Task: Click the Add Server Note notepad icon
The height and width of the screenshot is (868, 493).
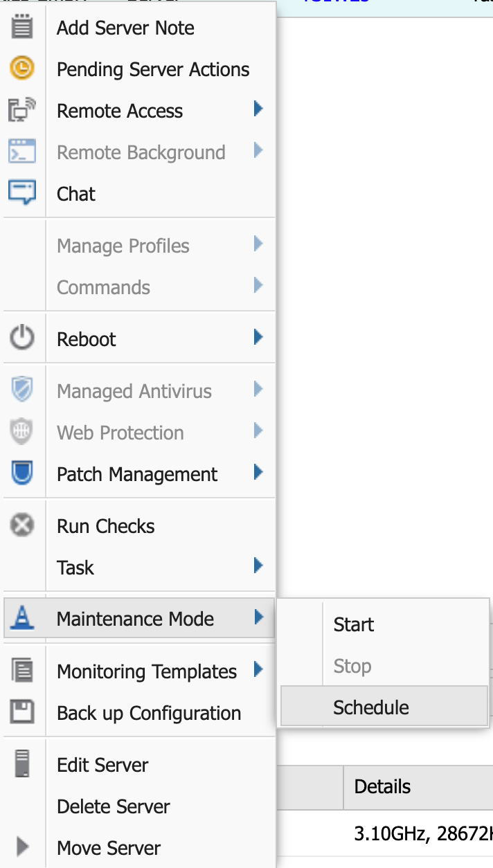Action: (x=22, y=28)
